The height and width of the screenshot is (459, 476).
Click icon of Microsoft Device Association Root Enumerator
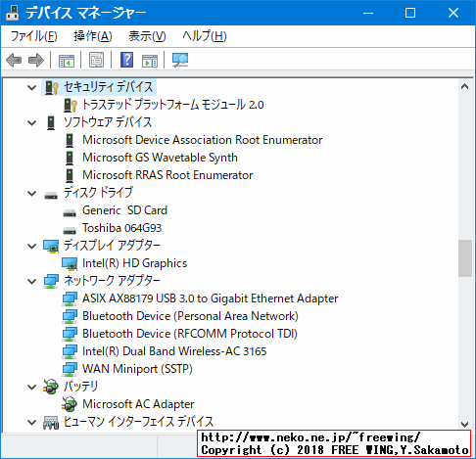pos(70,140)
